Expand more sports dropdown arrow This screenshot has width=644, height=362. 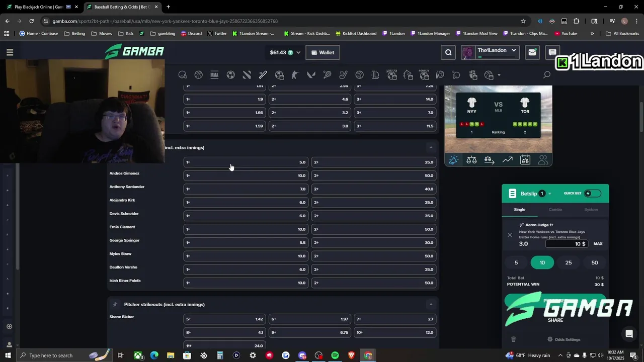point(499,75)
